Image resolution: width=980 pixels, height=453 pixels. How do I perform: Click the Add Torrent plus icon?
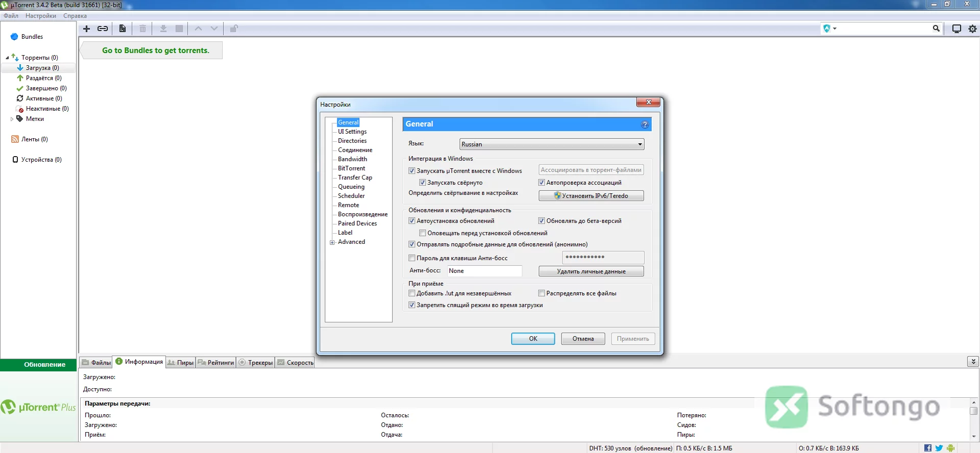pos(86,29)
